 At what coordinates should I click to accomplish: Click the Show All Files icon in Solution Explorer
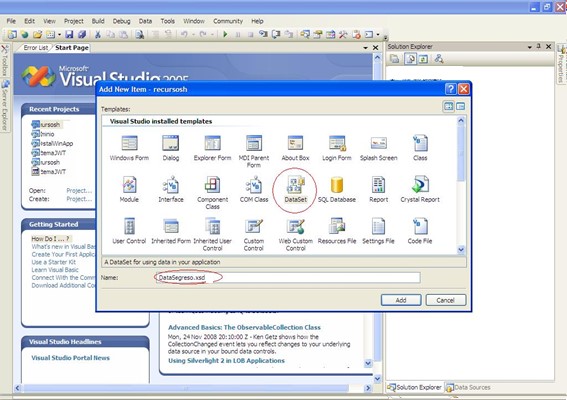[410, 59]
